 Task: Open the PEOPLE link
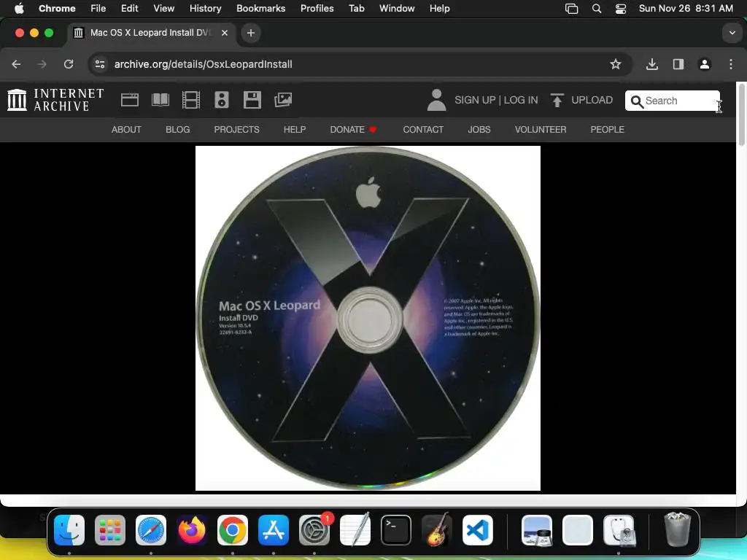(607, 130)
